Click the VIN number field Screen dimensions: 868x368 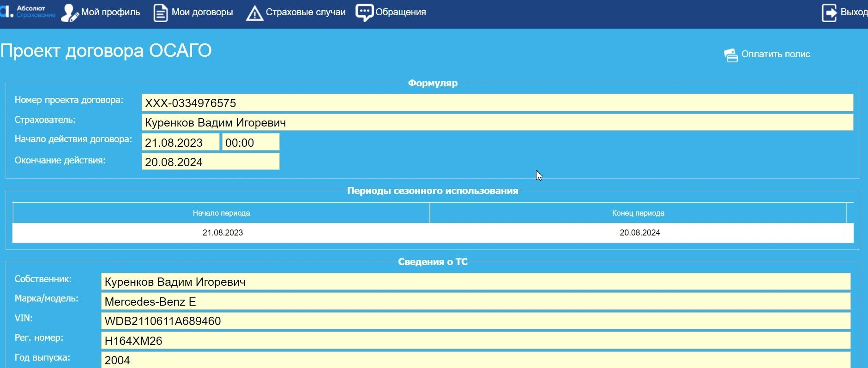click(x=475, y=321)
